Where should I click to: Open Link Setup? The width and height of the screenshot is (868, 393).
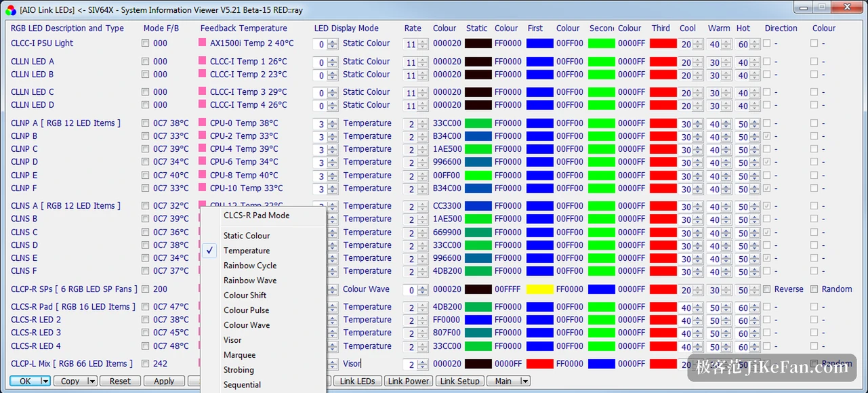point(459,381)
